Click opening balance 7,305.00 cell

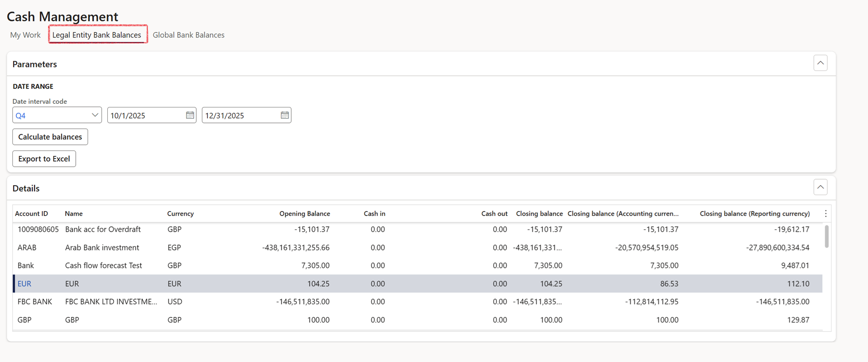click(x=316, y=266)
